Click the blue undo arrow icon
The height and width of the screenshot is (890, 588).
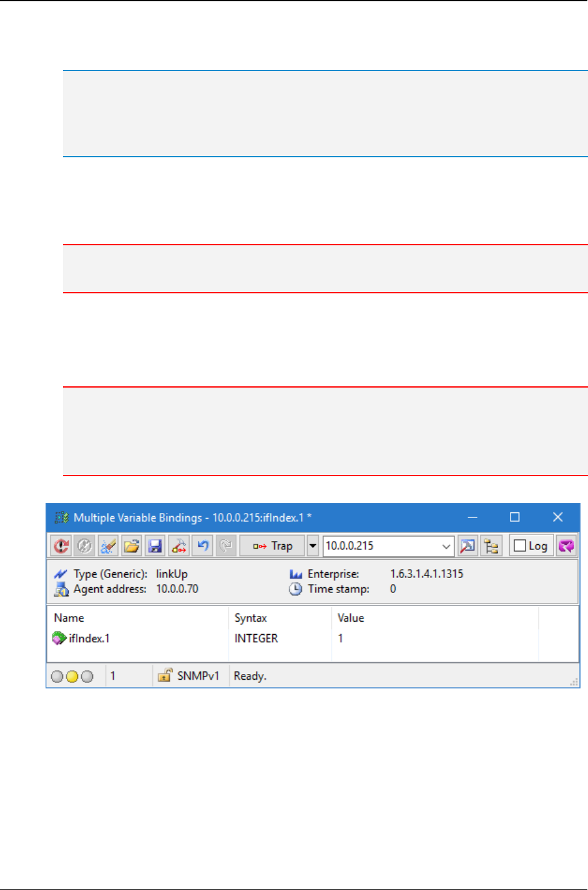(x=203, y=545)
